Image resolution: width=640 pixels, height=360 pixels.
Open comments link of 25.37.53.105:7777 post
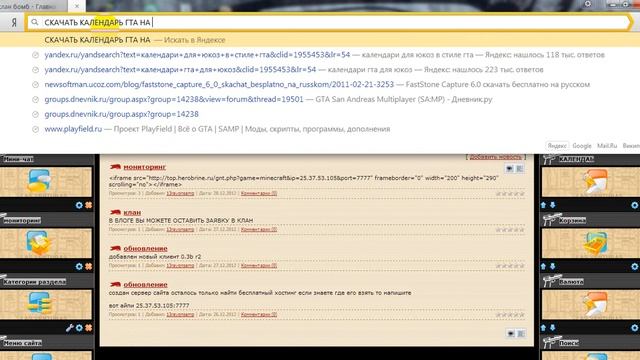tap(259, 314)
